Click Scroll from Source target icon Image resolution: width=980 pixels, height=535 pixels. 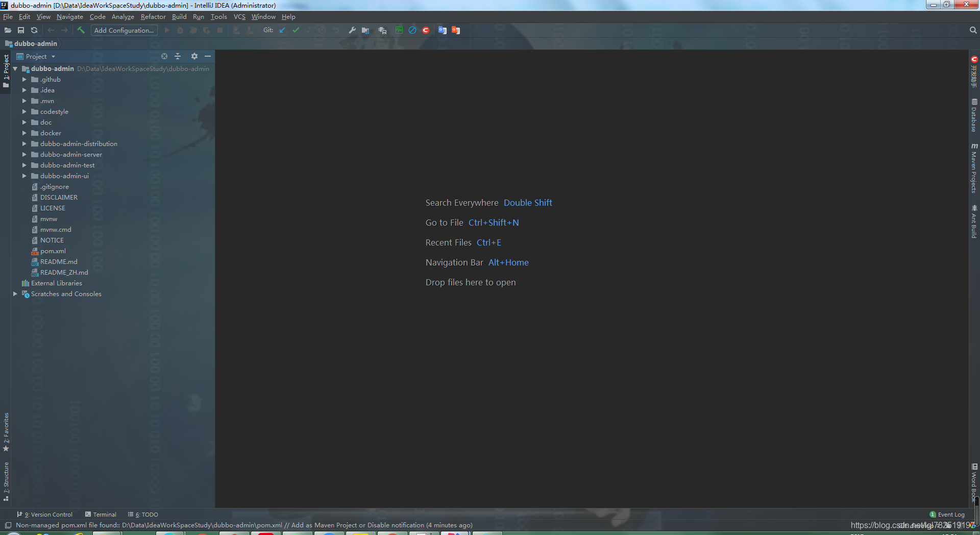coord(164,56)
